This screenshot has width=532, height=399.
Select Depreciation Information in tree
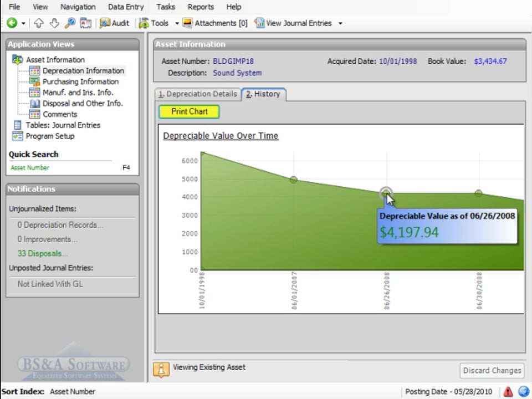coord(84,70)
